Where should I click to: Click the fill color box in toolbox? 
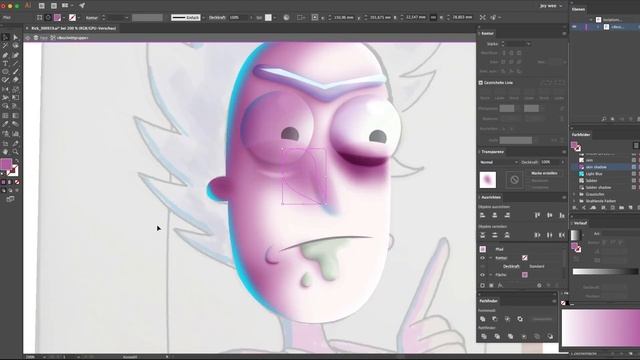click(6, 164)
